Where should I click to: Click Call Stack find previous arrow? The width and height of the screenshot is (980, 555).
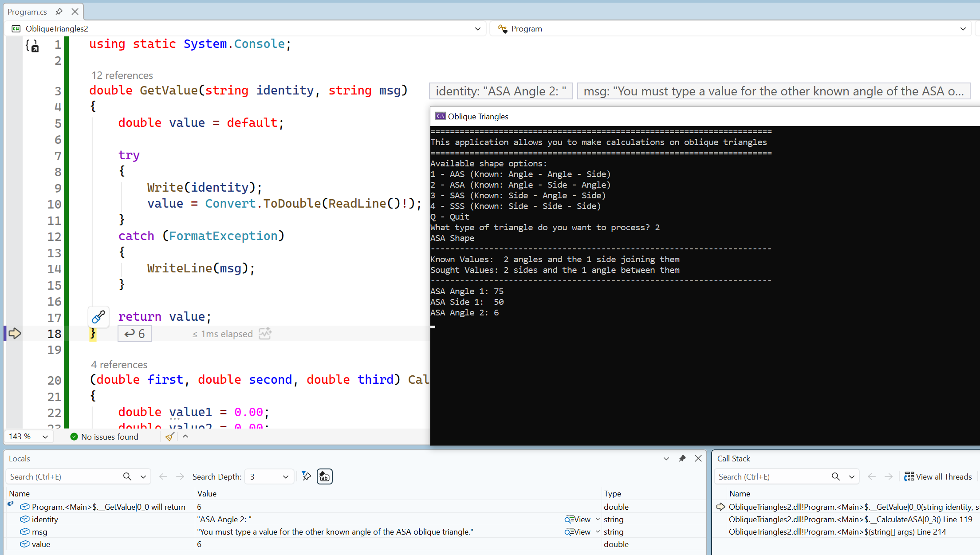pyautogui.click(x=871, y=476)
